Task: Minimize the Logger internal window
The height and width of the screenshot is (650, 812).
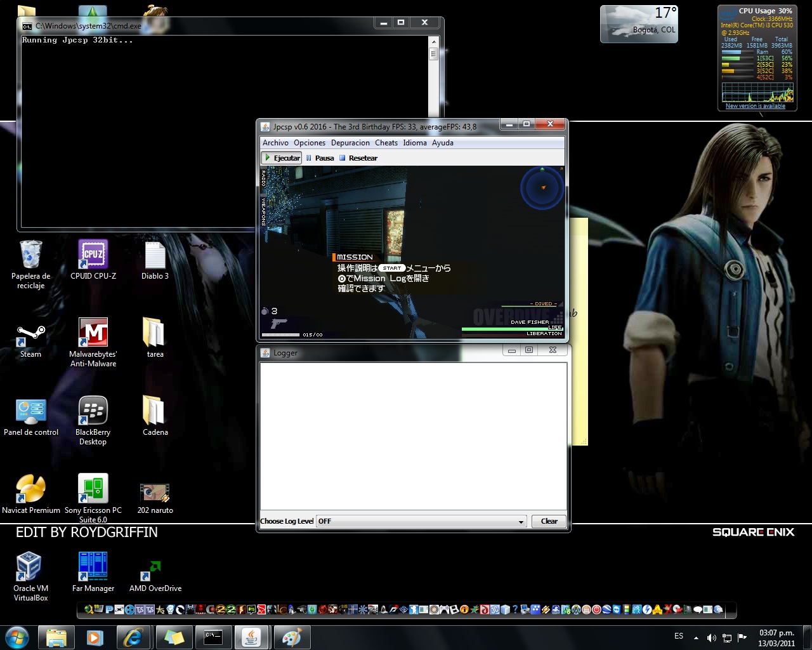Action: click(512, 350)
